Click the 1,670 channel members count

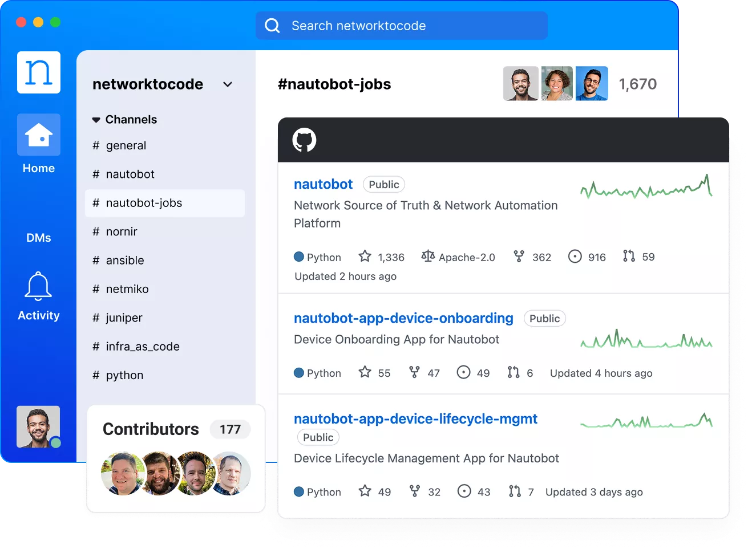pos(637,84)
